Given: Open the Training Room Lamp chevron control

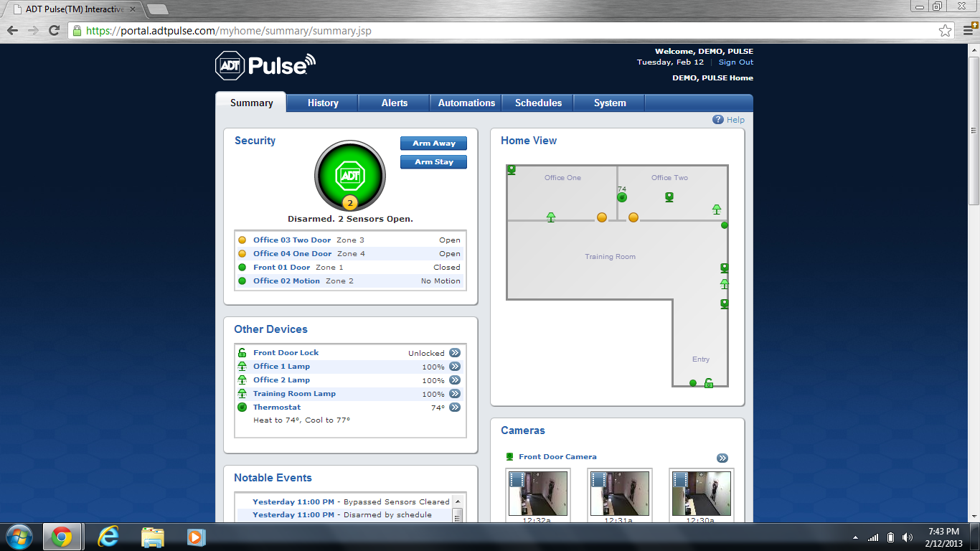Looking at the screenshot, I should coord(453,393).
